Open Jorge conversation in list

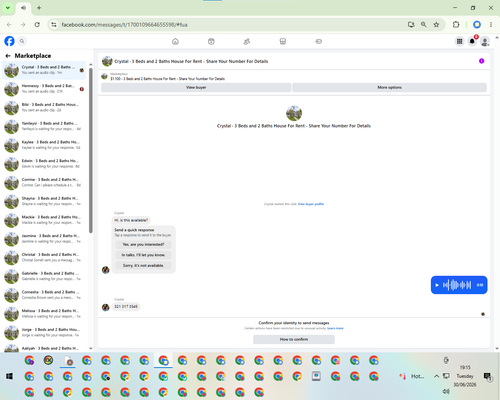[x=44, y=332]
